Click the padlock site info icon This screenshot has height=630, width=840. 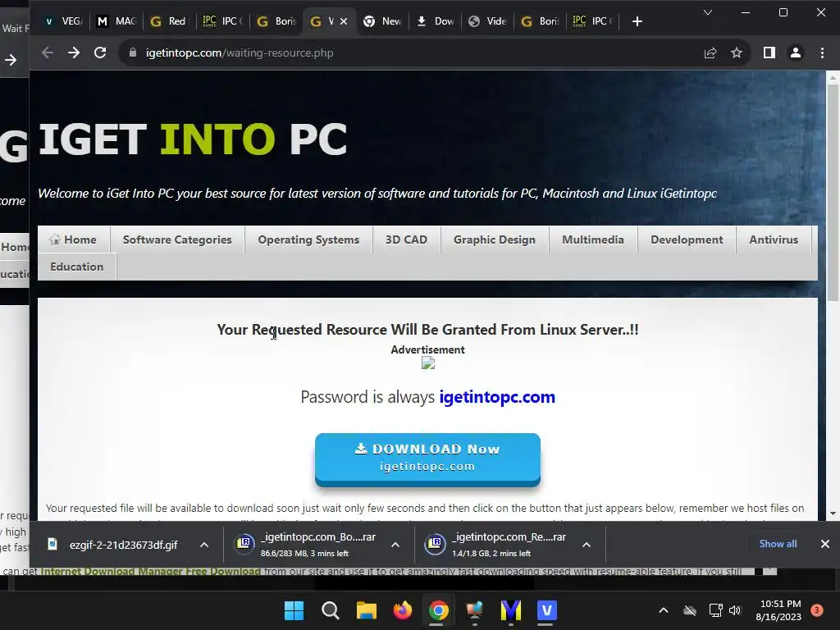[x=133, y=52]
